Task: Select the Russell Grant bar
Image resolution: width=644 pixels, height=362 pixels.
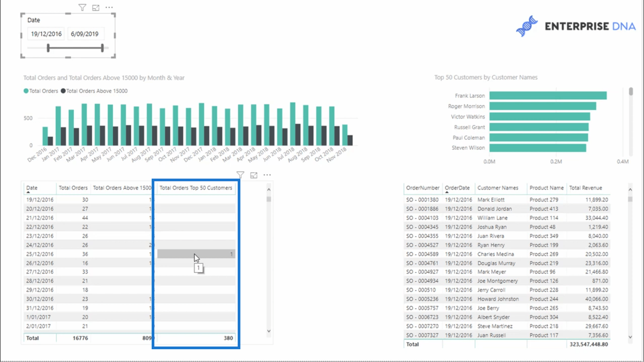Action: click(539, 127)
